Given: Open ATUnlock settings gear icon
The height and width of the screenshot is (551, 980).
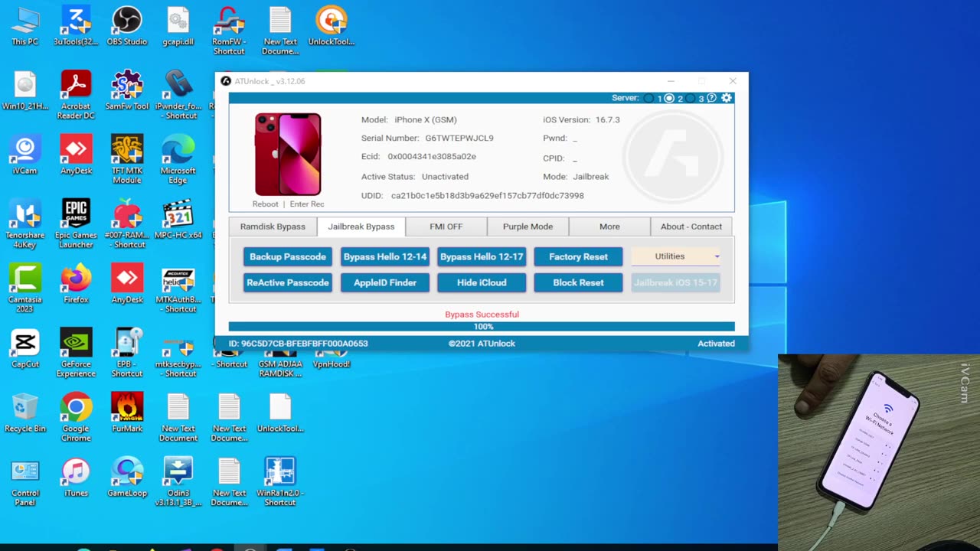Looking at the screenshot, I should point(727,98).
